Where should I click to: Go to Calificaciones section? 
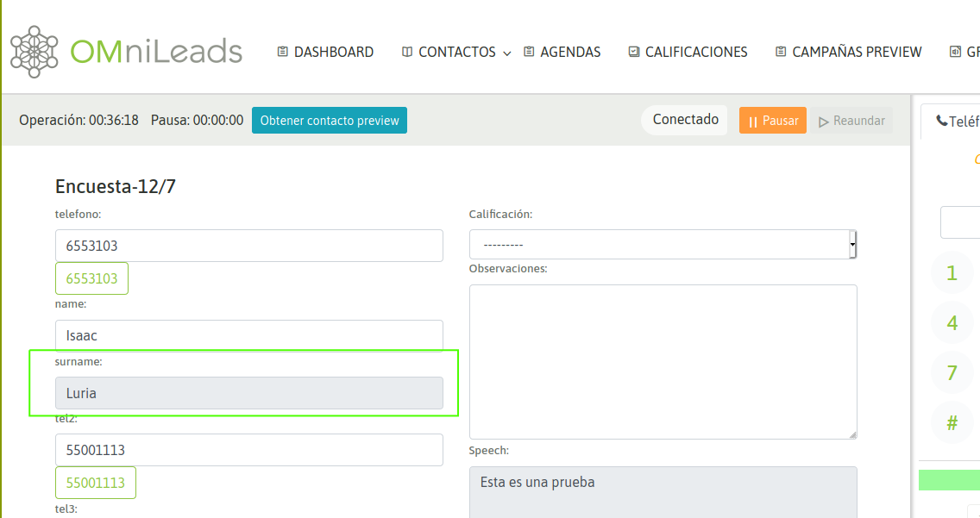(x=688, y=52)
